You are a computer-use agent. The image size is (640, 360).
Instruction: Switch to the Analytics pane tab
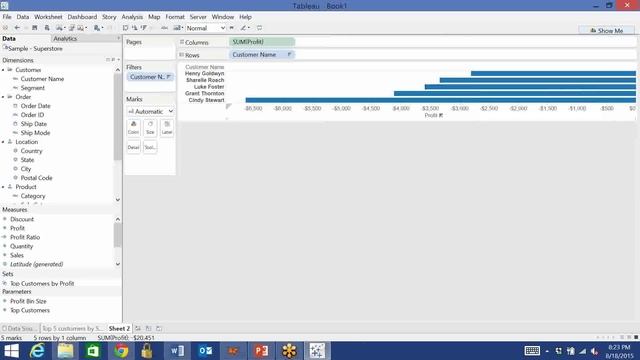[65, 38]
